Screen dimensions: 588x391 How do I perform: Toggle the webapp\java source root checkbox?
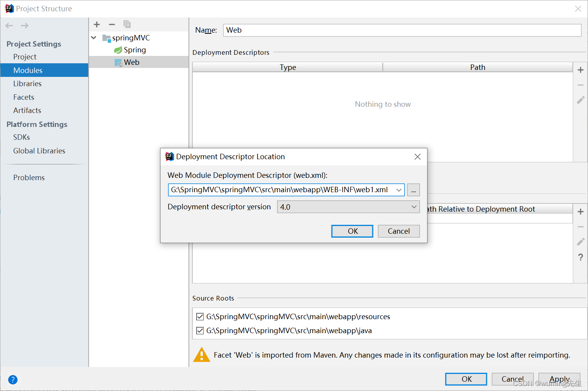coord(200,330)
